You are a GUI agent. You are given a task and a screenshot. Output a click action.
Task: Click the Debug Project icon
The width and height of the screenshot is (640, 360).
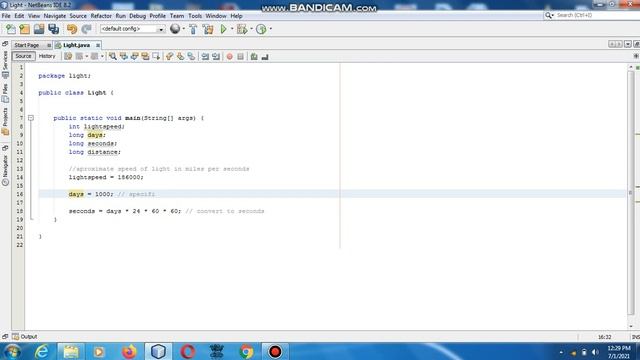click(242, 29)
